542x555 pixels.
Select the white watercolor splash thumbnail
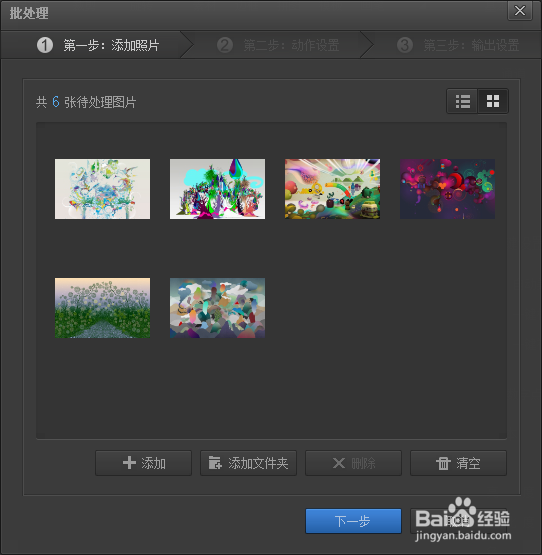102,189
